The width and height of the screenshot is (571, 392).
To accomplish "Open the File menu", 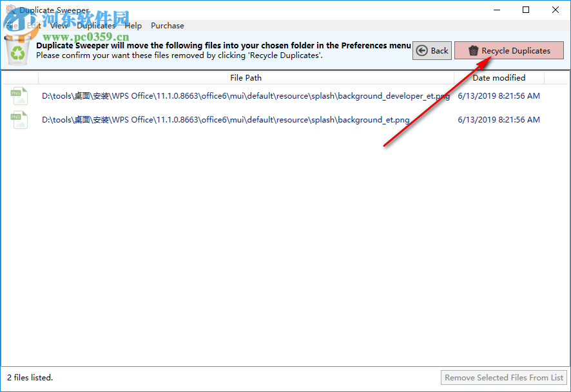I will [12, 26].
